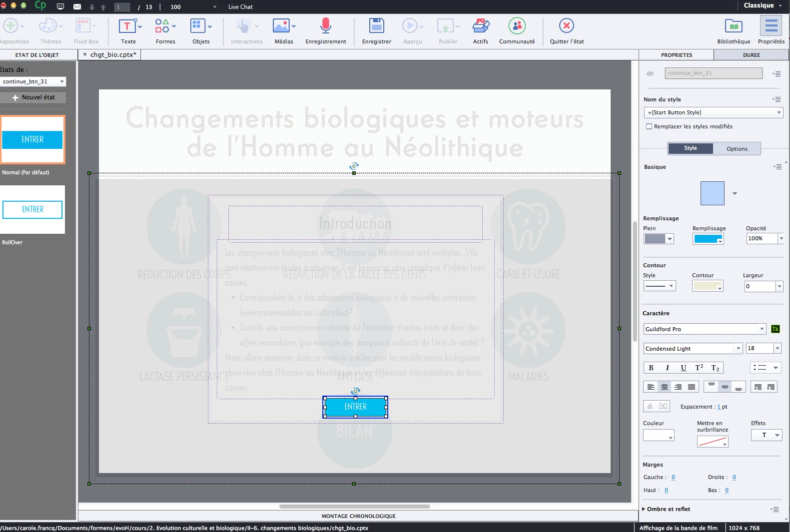Open bullet list style dropdown
The height and width of the screenshot is (532, 790).
click(x=766, y=368)
